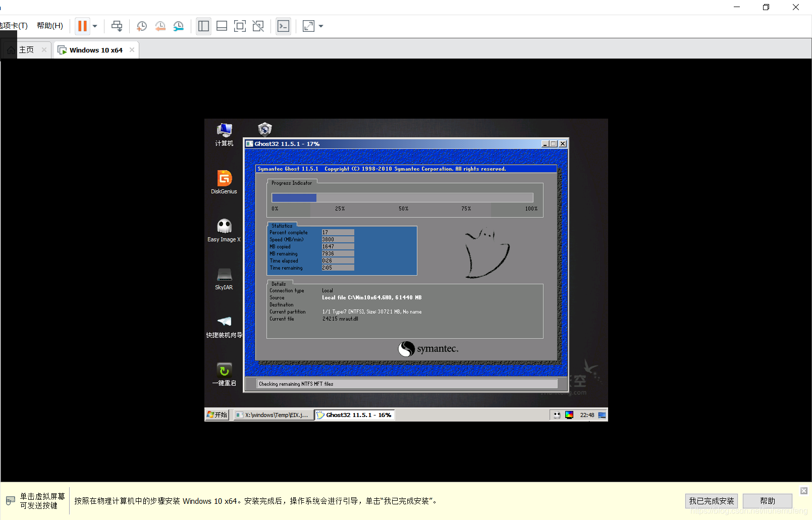Pause the virtual machine

[82, 26]
